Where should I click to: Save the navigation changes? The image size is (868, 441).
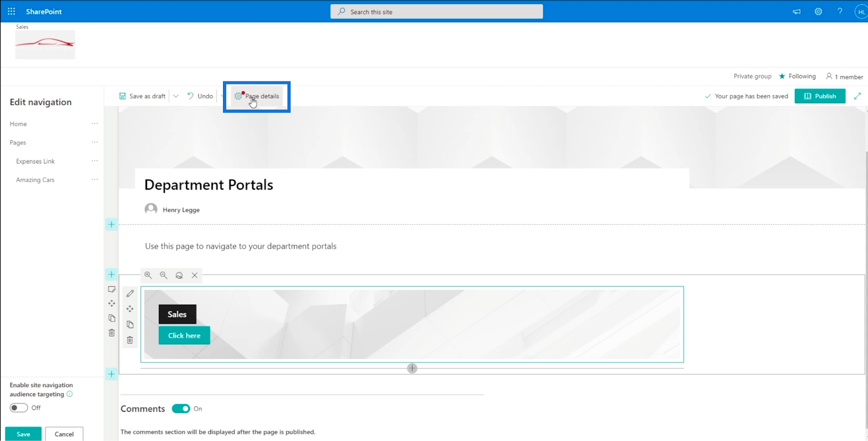(x=23, y=434)
